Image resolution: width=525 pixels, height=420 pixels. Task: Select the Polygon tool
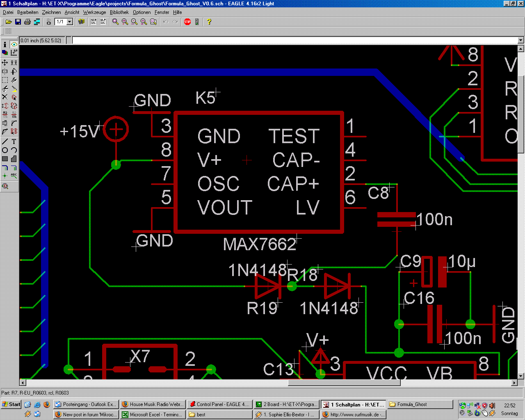point(14,159)
